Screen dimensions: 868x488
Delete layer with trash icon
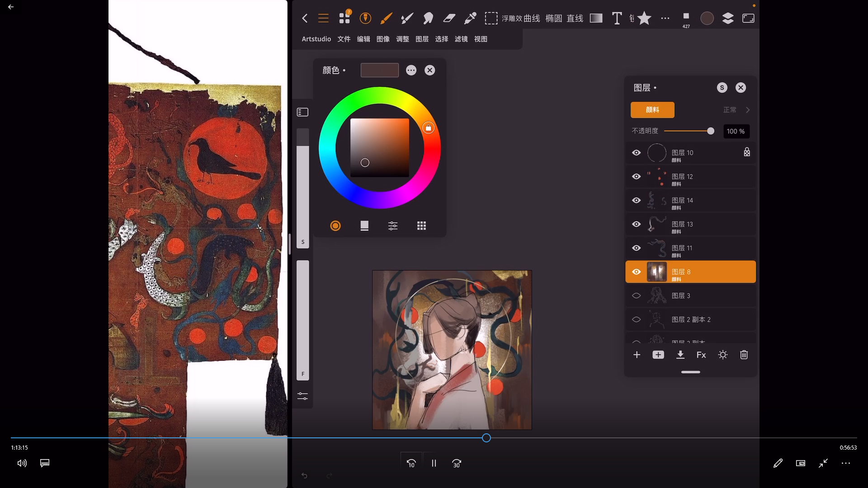pos(744,355)
